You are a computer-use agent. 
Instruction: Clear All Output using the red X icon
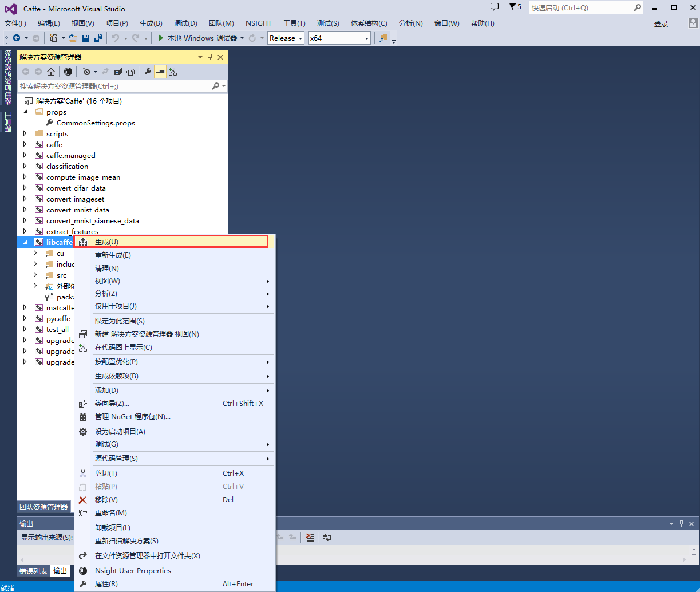tap(310, 538)
